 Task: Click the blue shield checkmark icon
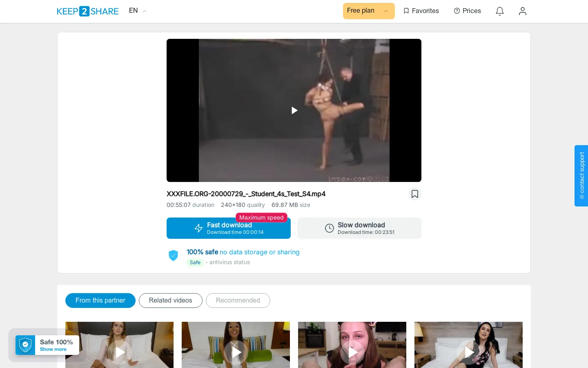[174, 256]
